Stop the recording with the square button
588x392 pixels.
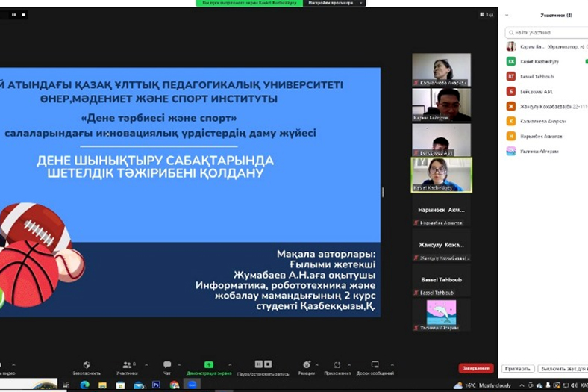coord(268,365)
